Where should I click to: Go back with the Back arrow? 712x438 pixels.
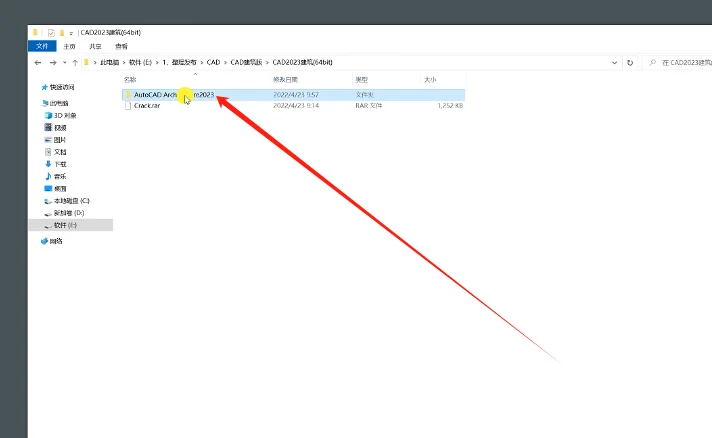[38, 63]
